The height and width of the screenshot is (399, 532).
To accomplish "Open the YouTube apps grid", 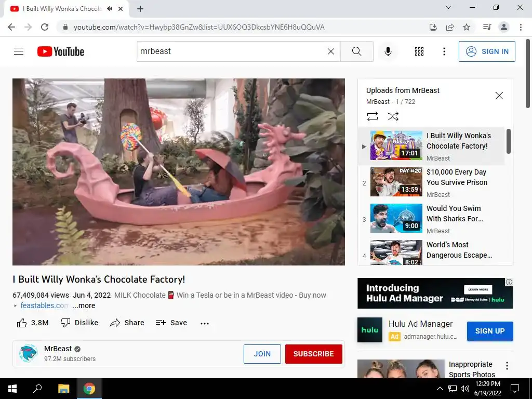I will tap(419, 51).
